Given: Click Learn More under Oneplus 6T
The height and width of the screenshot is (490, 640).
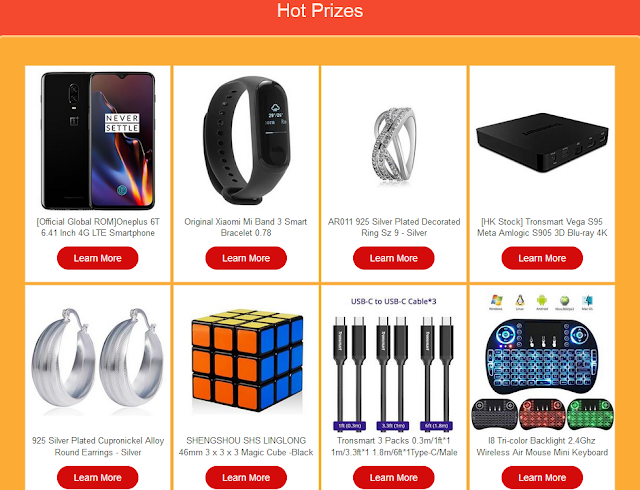Looking at the screenshot, I should (x=98, y=258).
